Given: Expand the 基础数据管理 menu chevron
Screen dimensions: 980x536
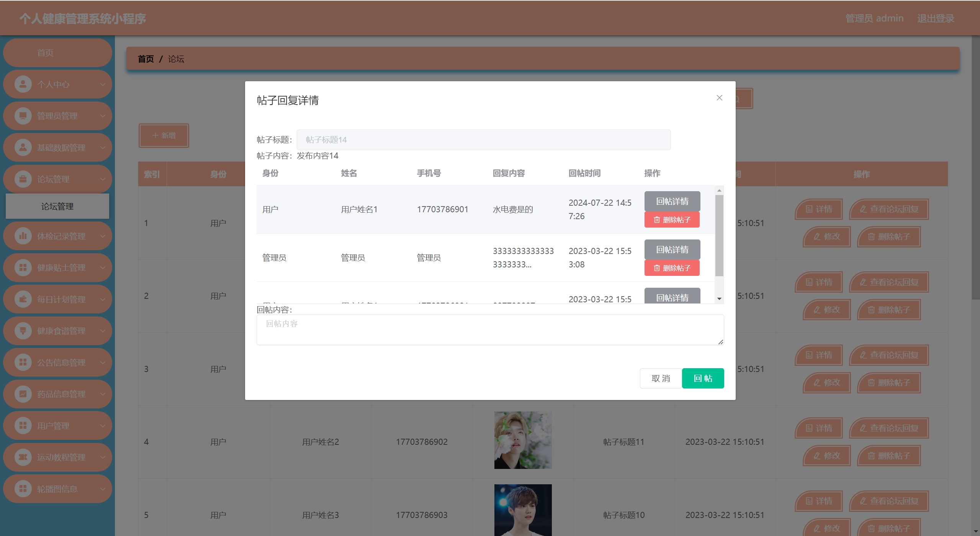Looking at the screenshot, I should 103,148.
